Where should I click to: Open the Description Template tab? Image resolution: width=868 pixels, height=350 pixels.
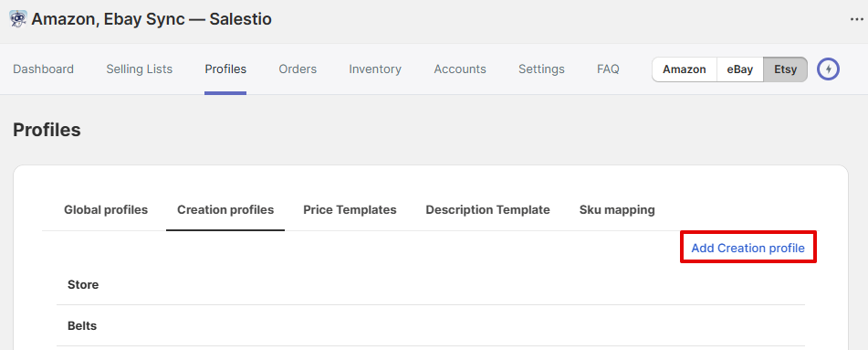point(487,210)
